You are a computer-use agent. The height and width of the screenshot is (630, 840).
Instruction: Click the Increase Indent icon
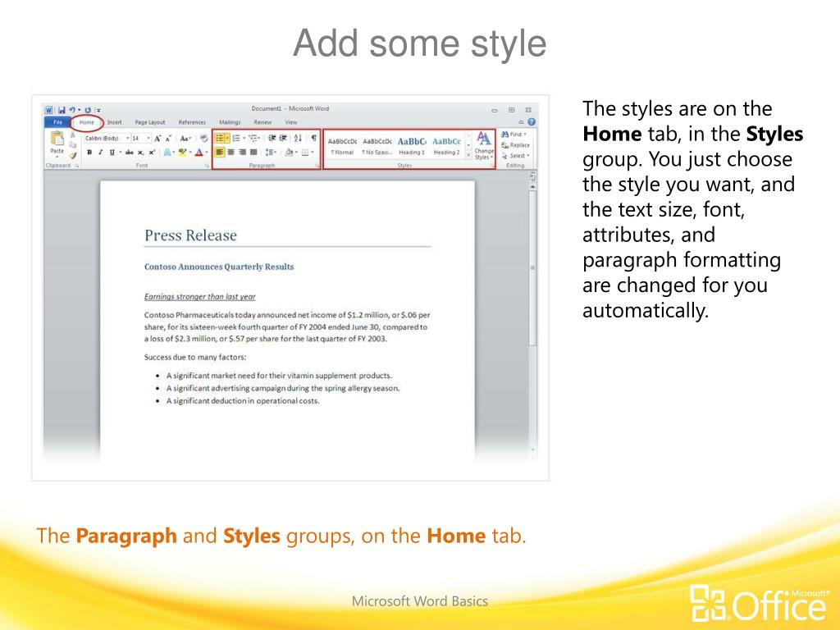(283, 138)
